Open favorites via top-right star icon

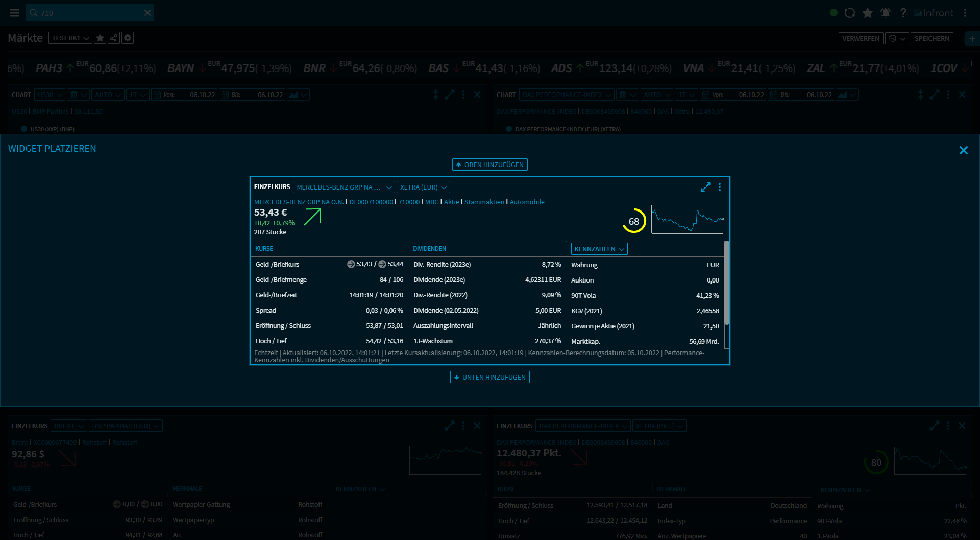(x=868, y=13)
